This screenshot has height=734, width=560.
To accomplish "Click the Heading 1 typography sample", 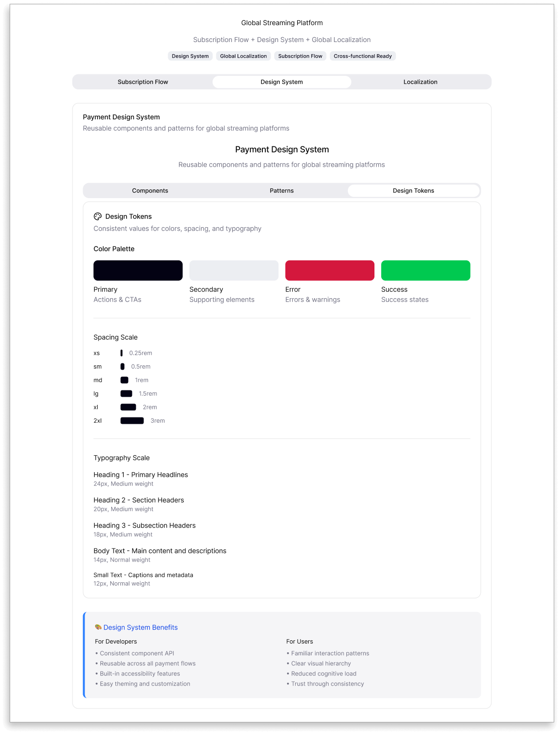I will click(141, 475).
